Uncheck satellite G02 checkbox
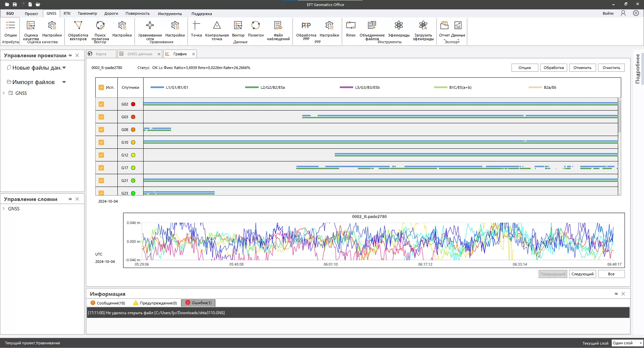This screenshot has height=348, width=644. tap(101, 104)
